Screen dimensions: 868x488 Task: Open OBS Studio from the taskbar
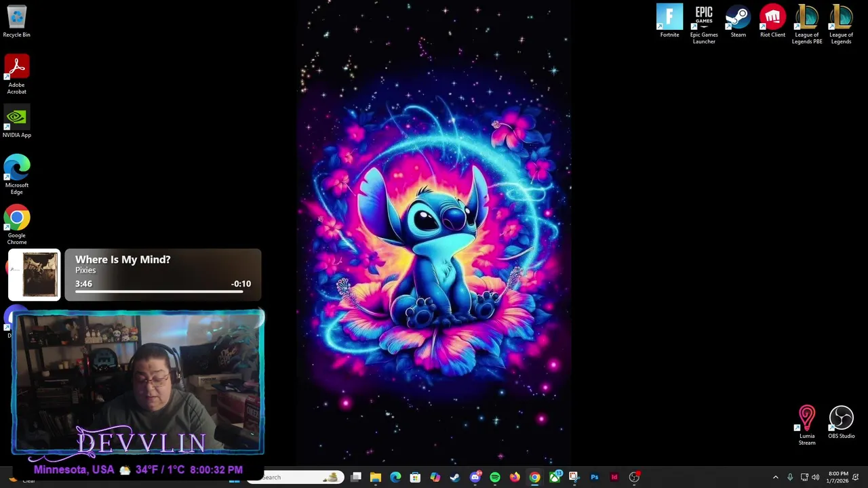coord(634,477)
